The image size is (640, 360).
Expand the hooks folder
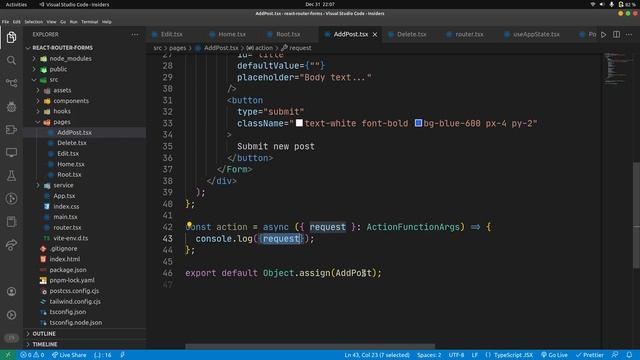coord(38,111)
